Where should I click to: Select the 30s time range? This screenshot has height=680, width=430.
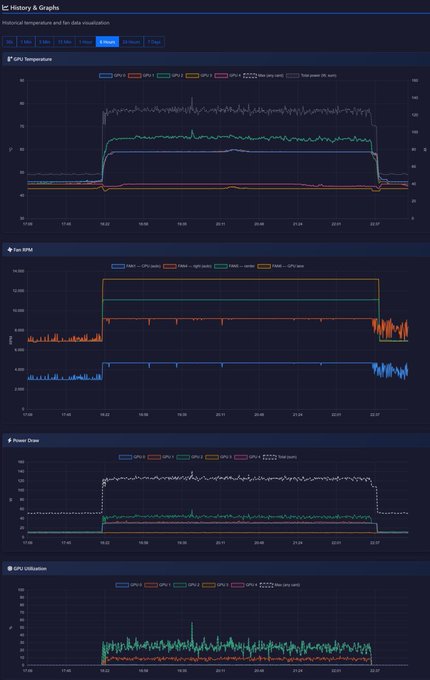[x=9, y=42]
